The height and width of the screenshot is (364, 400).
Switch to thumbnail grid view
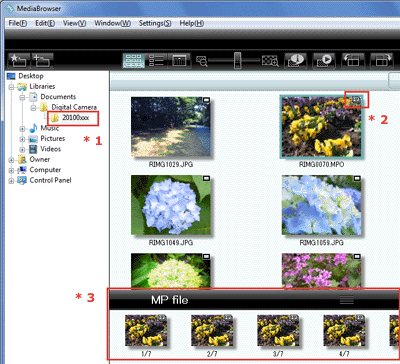[133, 61]
